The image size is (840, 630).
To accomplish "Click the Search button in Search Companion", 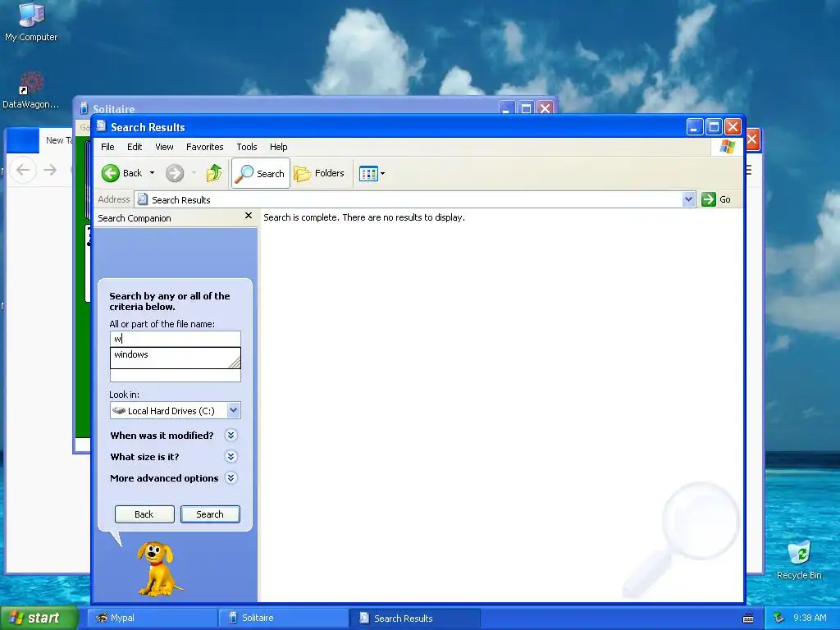I will 210,514.
